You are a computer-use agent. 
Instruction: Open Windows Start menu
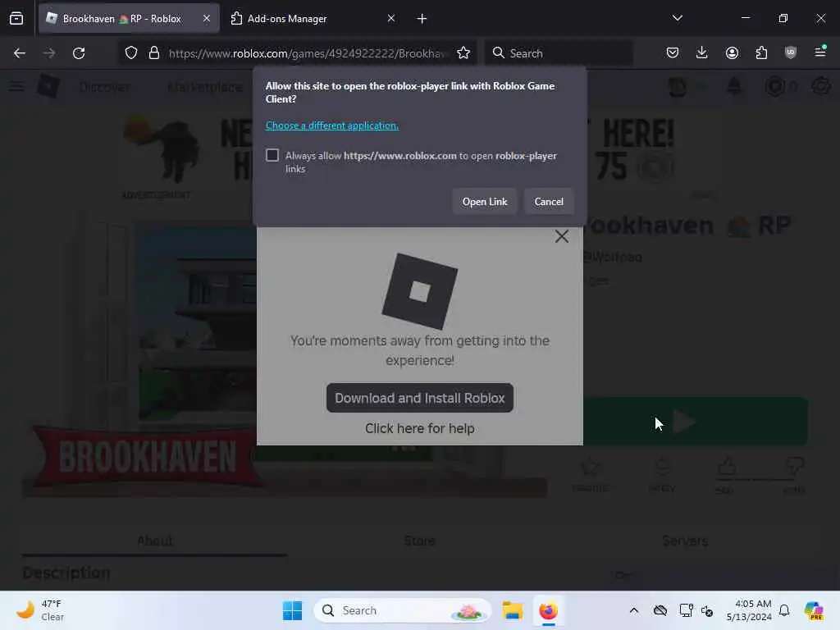click(292, 610)
